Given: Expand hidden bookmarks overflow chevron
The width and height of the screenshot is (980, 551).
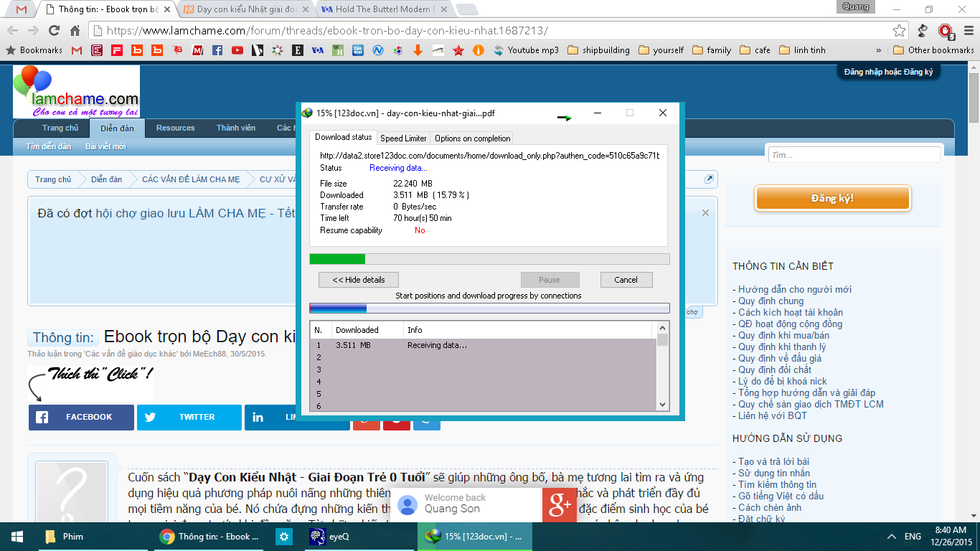Looking at the screenshot, I should [879, 50].
